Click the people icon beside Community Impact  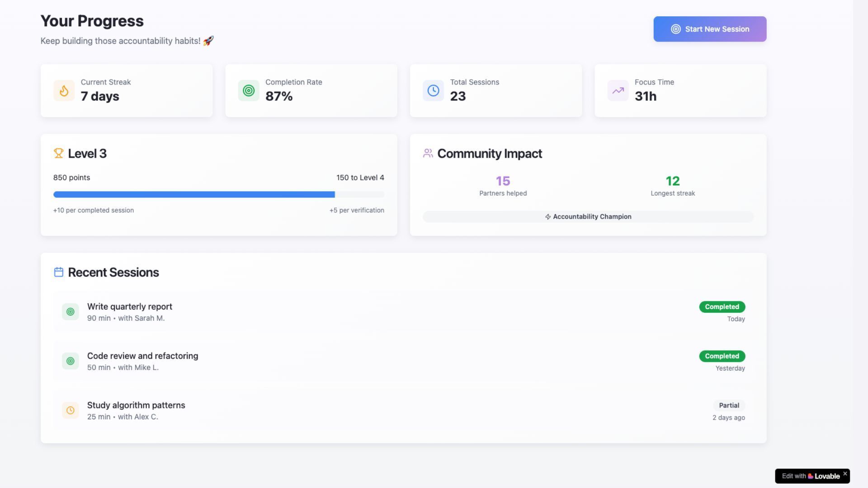coord(428,154)
